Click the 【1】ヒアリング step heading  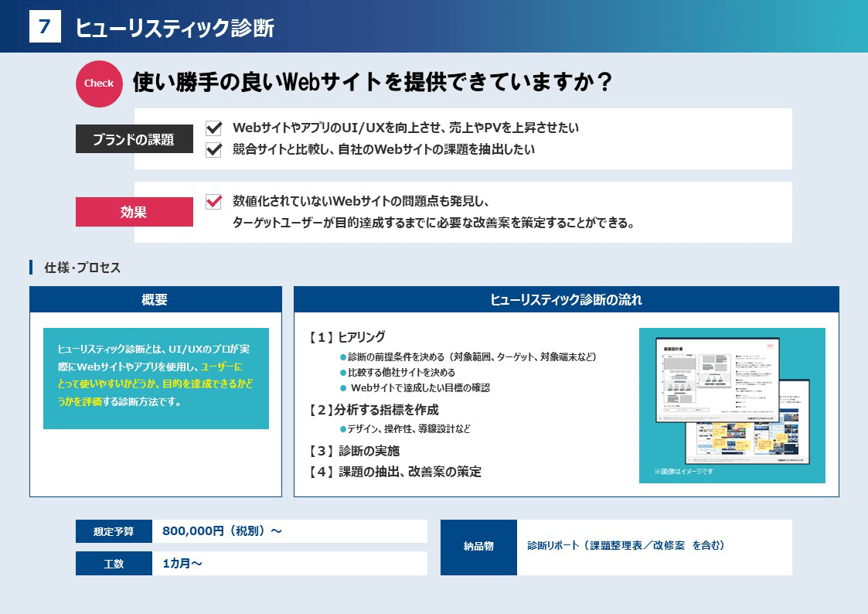[x=346, y=337]
